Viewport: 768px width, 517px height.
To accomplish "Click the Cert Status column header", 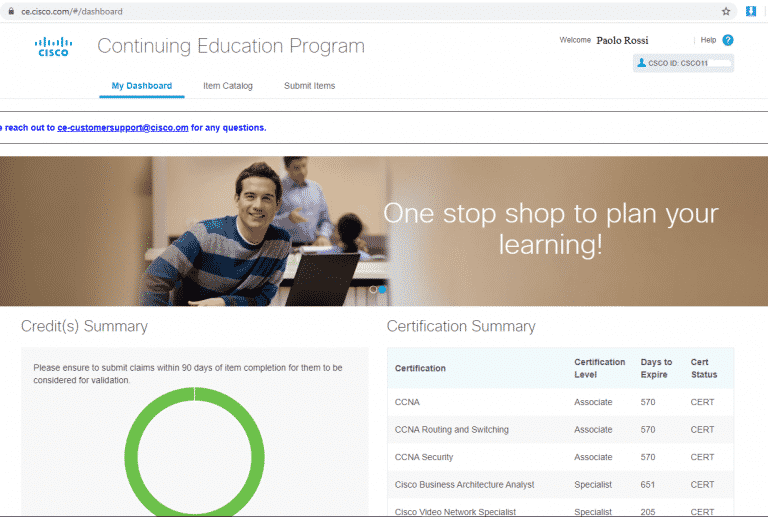I will pyautogui.click(x=704, y=368).
